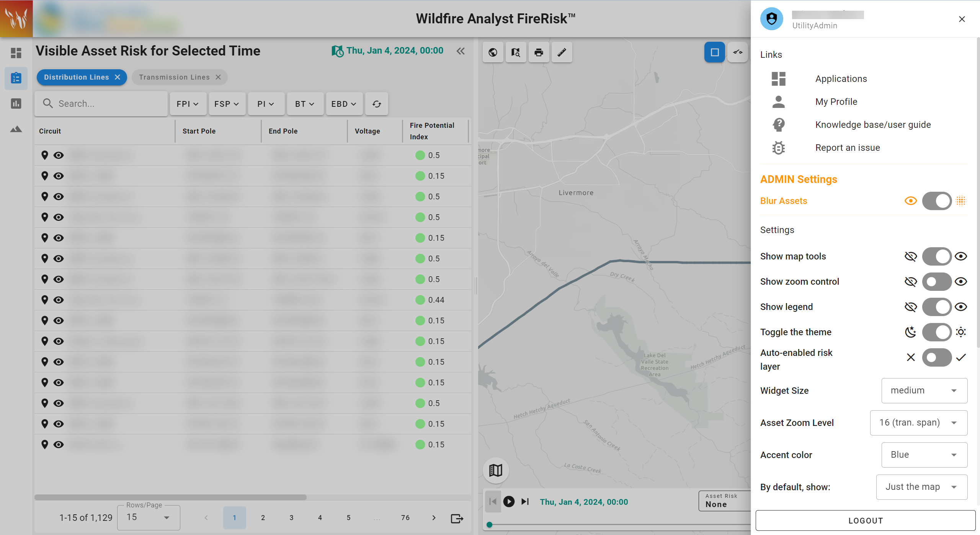Click the table refresh icon

click(377, 104)
